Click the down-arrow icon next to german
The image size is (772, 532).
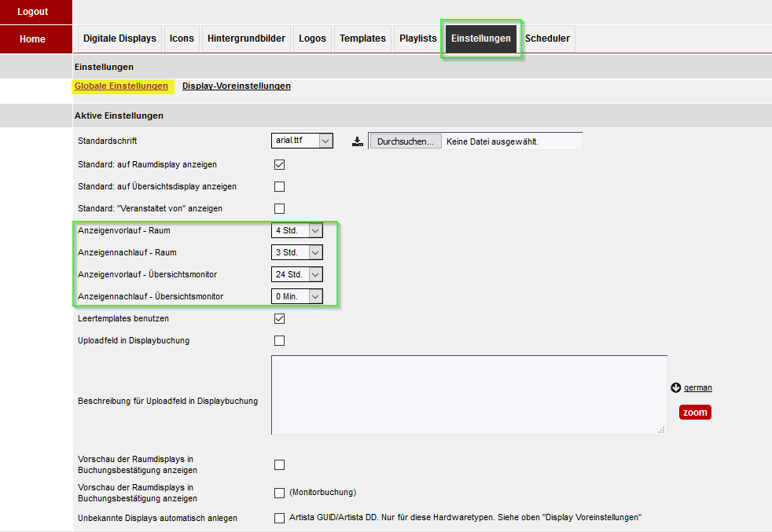point(676,388)
